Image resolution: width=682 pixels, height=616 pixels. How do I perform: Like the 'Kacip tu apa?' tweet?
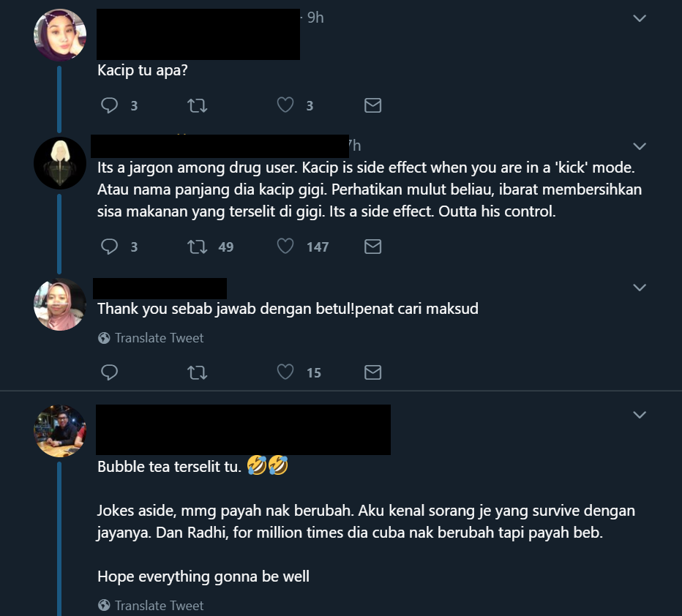click(x=285, y=105)
